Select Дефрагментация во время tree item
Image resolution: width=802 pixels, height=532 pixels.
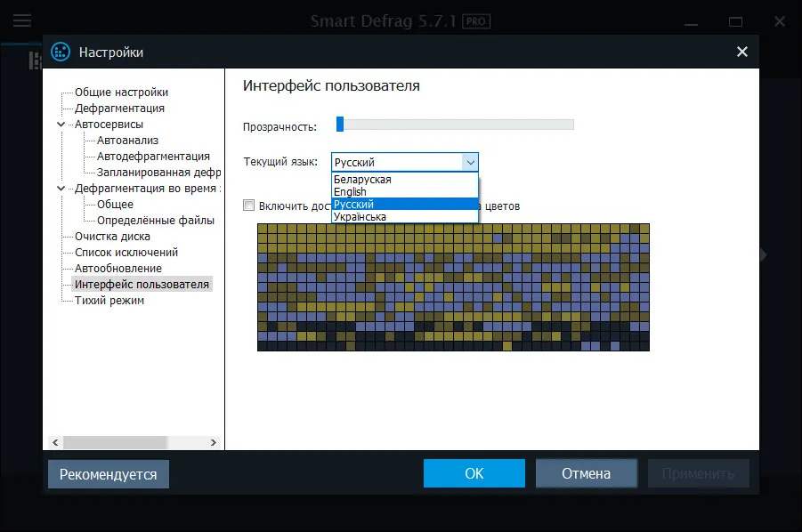tap(147, 188)
